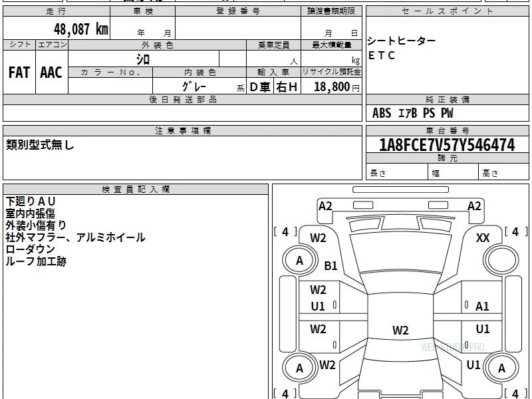Click the 幅 dimension cell
The height and width of the screenshot is (399, 532).
[x=454, y=172]
